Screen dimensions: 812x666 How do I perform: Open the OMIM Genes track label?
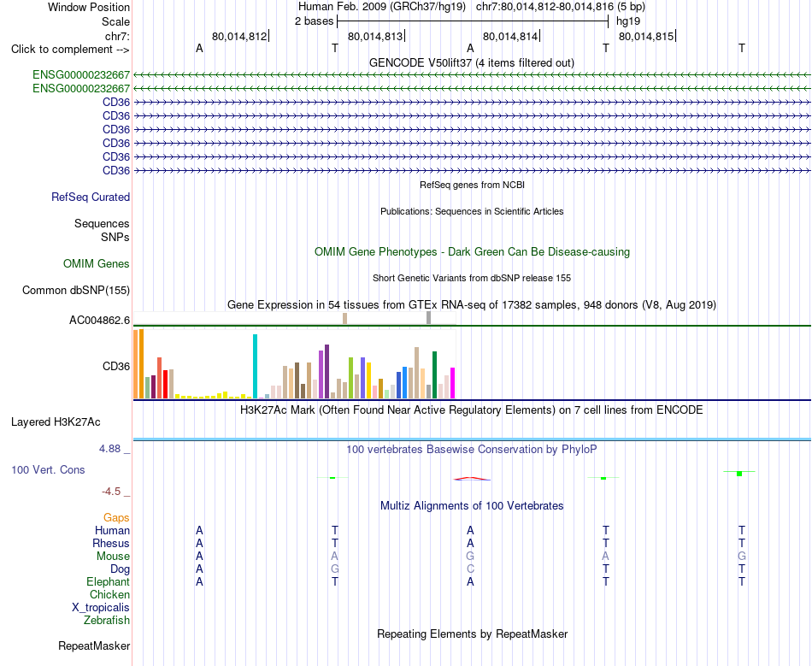tap(97, 263)
